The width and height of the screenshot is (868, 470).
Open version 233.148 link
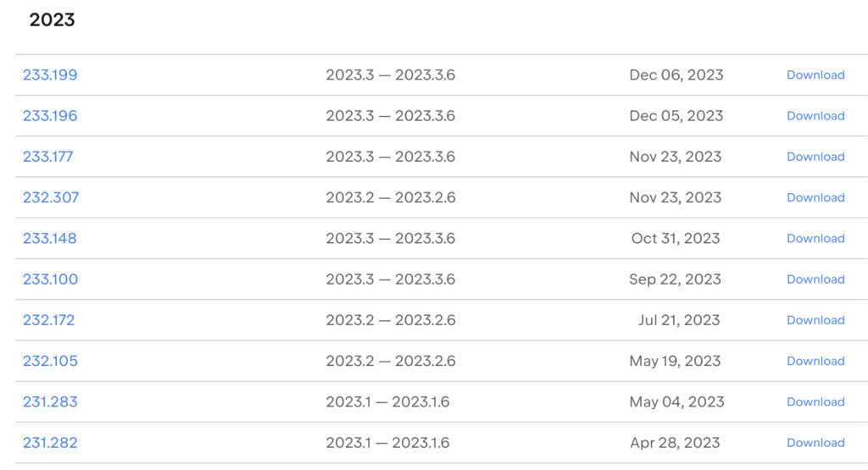click(50, 238)
